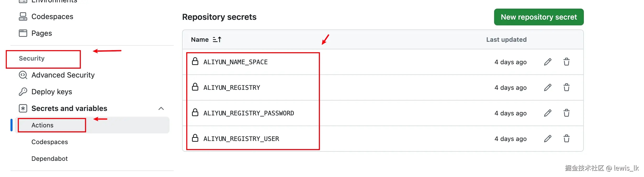Open Codespaces under Secrets and variables
Image resolution: width=644 pixels, height=177 pixels.
click(50, 142)
